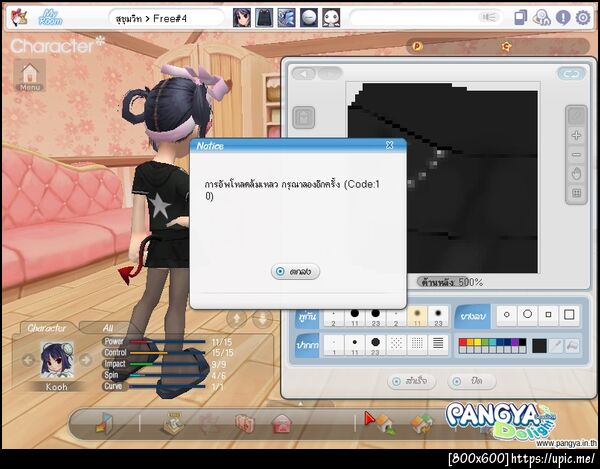The width and height of the screenshot is (600, 469).
Task: Click the up arrow rotate character button
Action: tap(236, 318)
